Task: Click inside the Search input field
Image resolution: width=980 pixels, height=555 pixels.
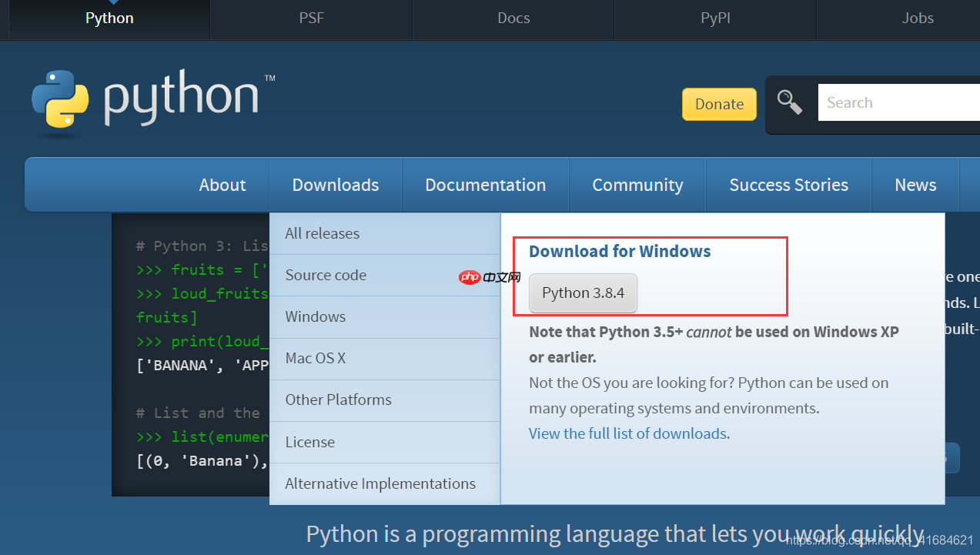Action: 893,102
